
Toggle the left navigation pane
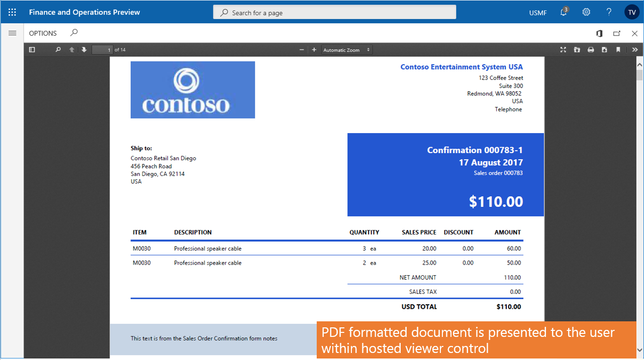coord(12,33)
